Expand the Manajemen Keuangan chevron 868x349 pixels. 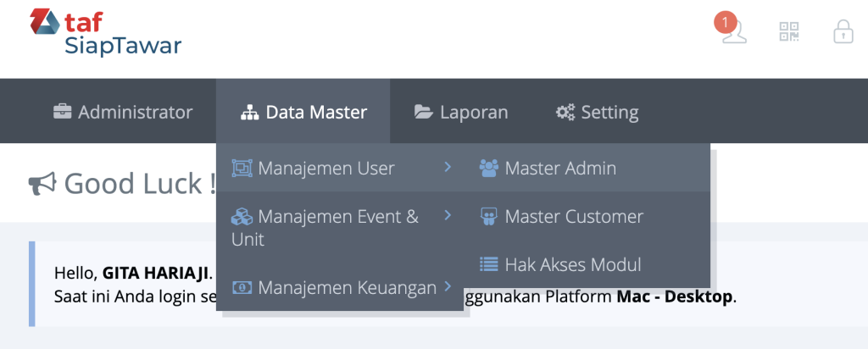point(448,288)
